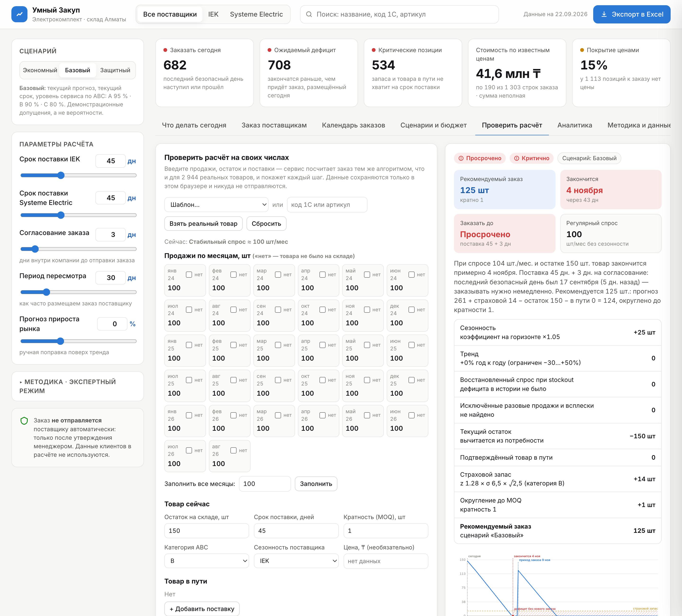Click the search magnifier icon
The width and height of the screenshot is (682, 616).
click(x=309, y=14)
